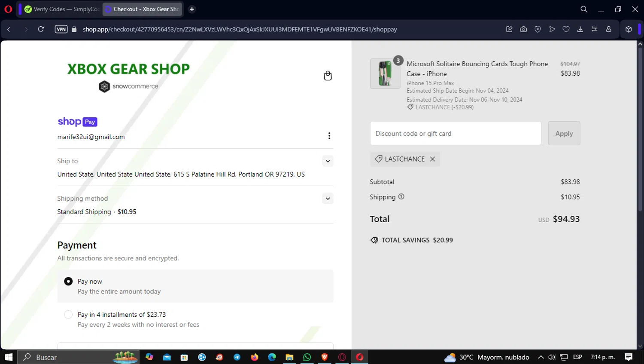
Task: Launch Firefox from the taskbar
Action: tap(255, 357)
